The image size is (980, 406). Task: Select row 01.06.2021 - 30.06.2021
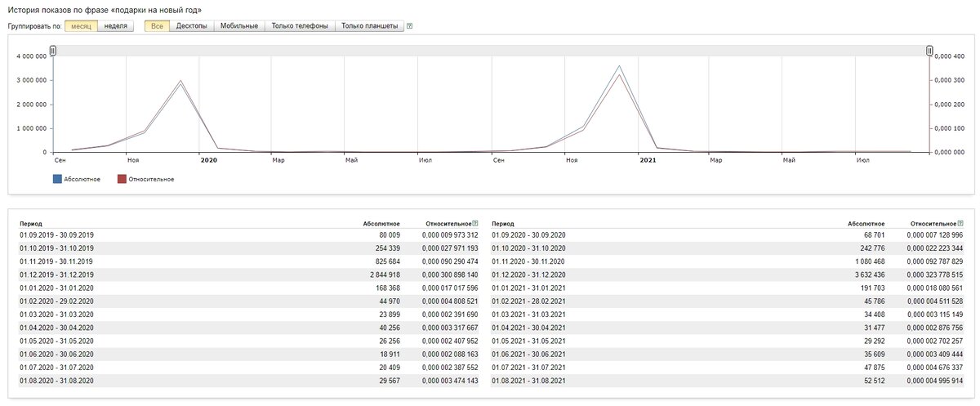[728, 354]
